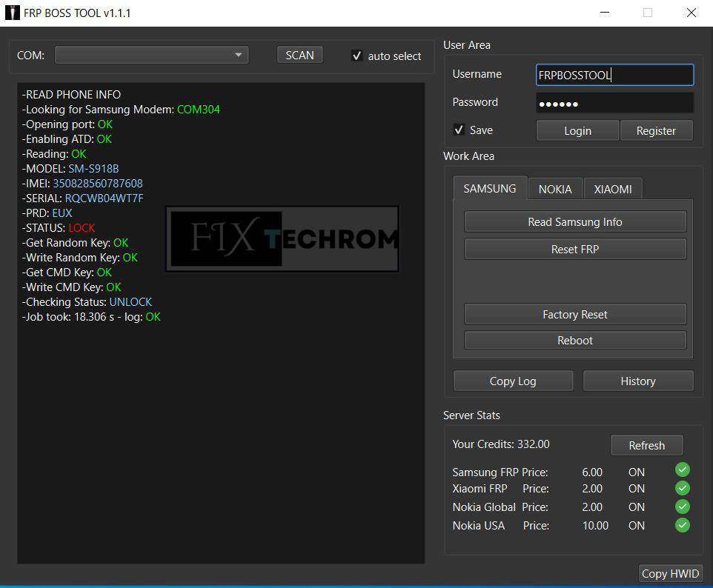Close the FRP BOSS TOOL window
The image size is (713, 588).
click(692, 13)
